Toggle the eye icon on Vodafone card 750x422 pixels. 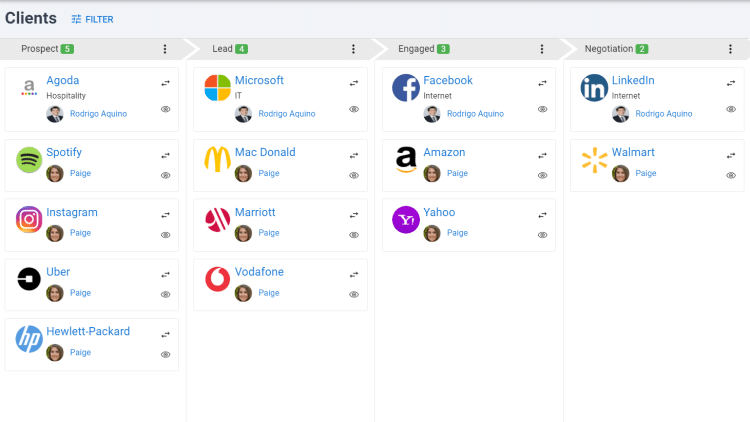(x=354, y=294)
